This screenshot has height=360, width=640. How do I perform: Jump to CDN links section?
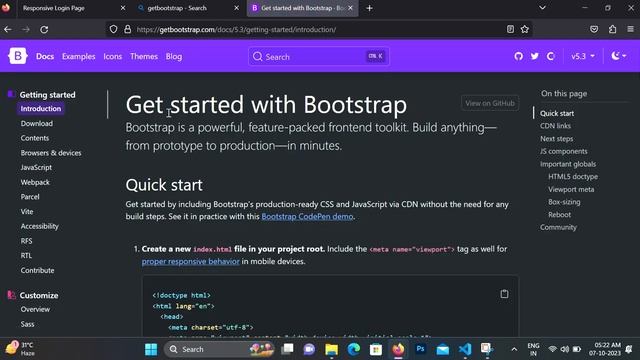556,126
